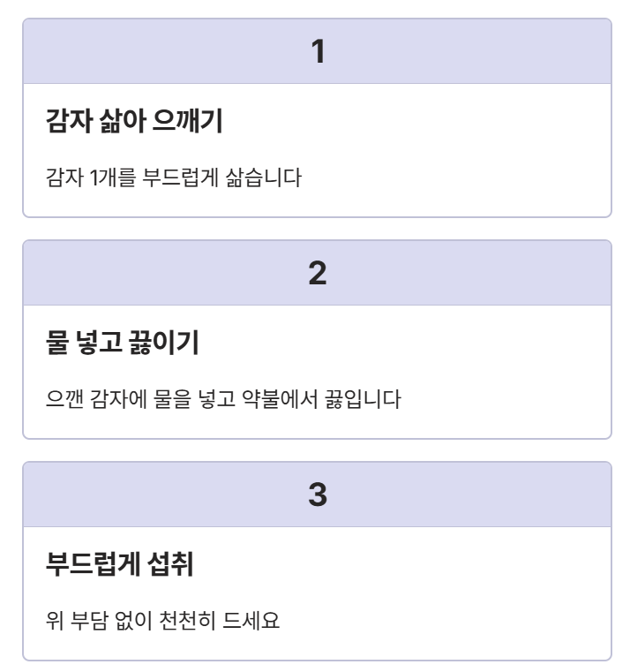The width and height of the screenshot is (630, 672).
Task: Click the step number 1 header
Action: 317,51
